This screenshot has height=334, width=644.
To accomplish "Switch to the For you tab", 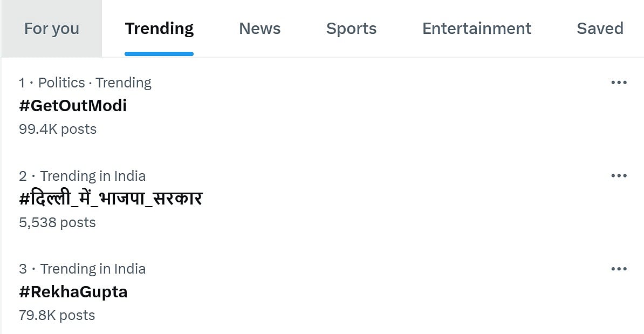I will [52, 29].
